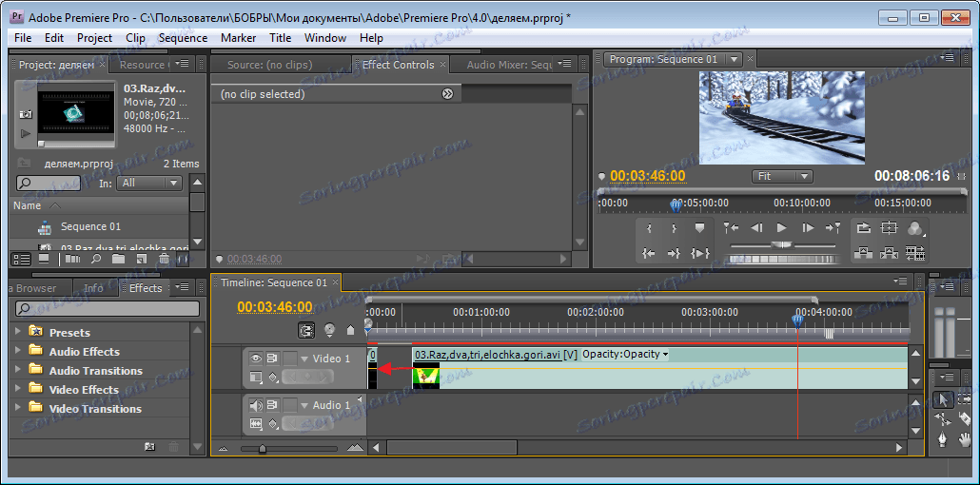Toggle the track lock box on Video 1
The image size is (980, 485).
289,359
